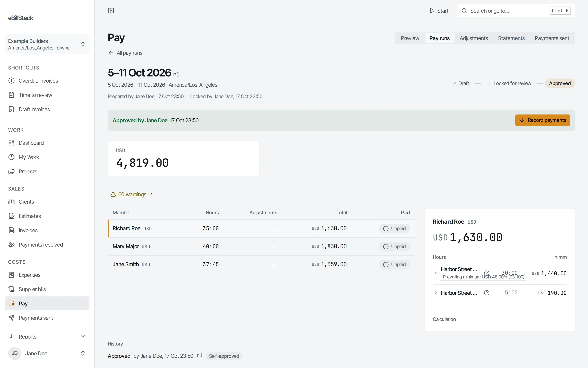The width and height of the screenshot is (588, 368).
Task: Open Payments sent in sidebar
Action: coord(47,318)
